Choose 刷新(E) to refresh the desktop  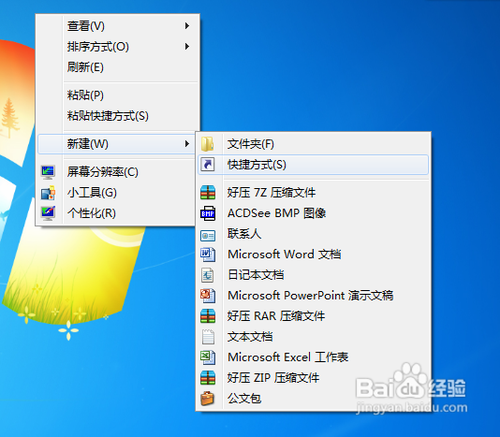point(117,67)
